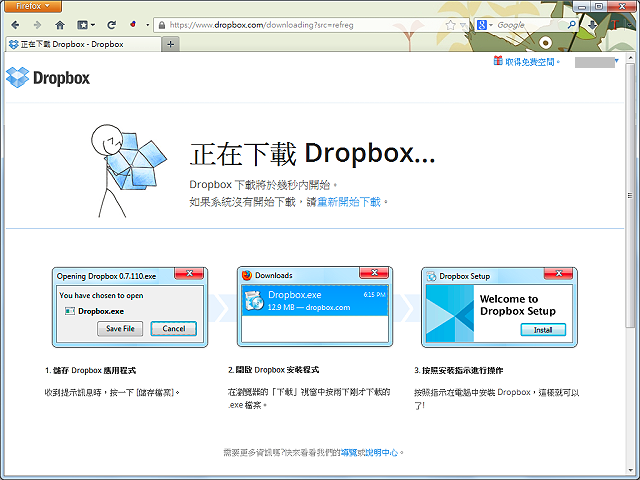The image size is (640, 480).
Task: Click the browser forward arrow
Action: [x=38, y=25]
